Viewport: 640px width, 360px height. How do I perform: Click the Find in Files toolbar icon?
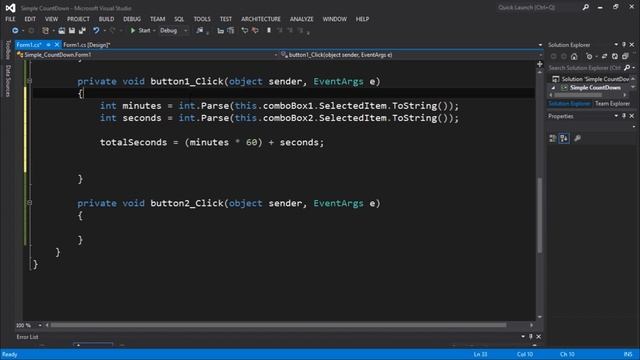coord(200,31)
